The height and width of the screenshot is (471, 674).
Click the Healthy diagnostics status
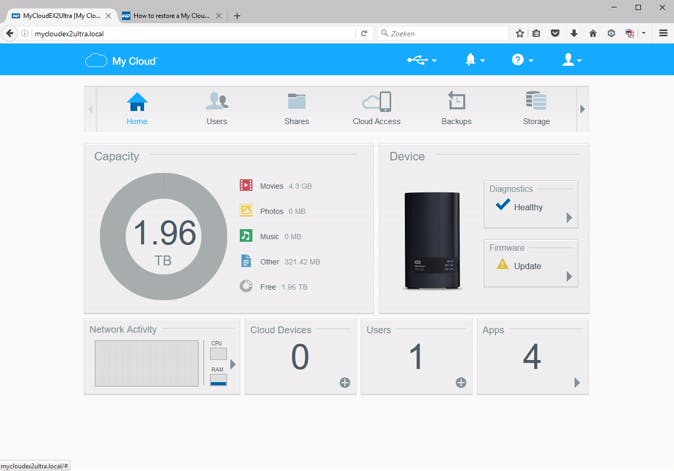(528, 207)
